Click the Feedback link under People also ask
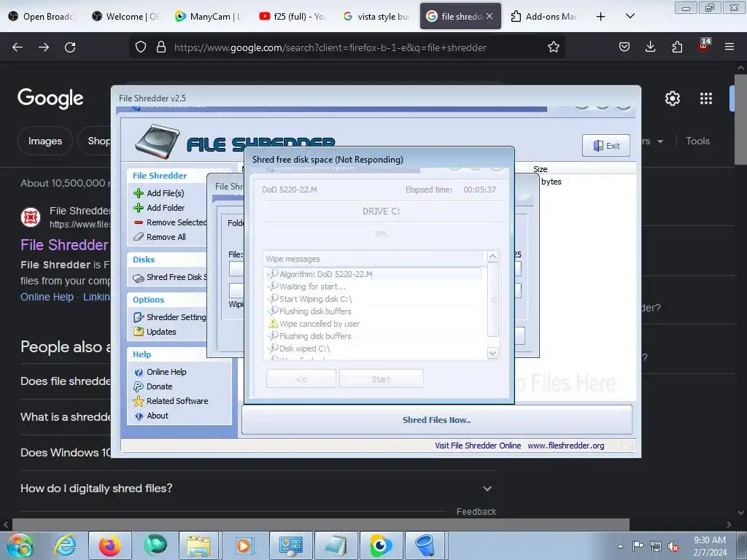 (x=476, y=511)
